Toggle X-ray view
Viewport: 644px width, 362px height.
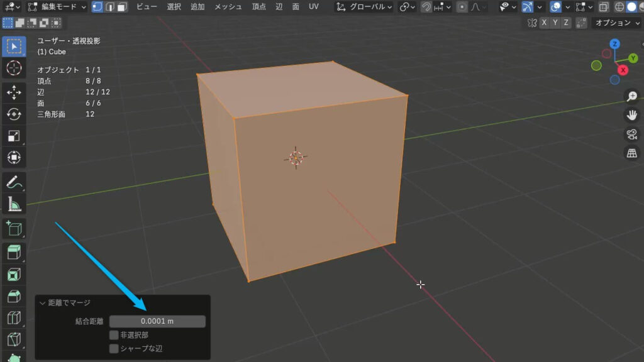(x=604, y=7)
